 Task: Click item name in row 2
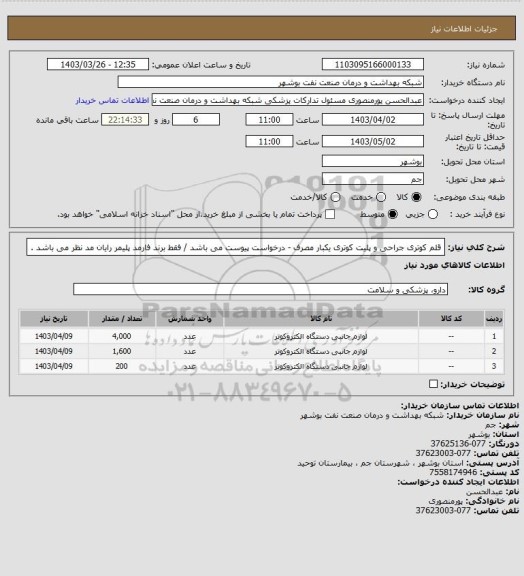(321, 351)
